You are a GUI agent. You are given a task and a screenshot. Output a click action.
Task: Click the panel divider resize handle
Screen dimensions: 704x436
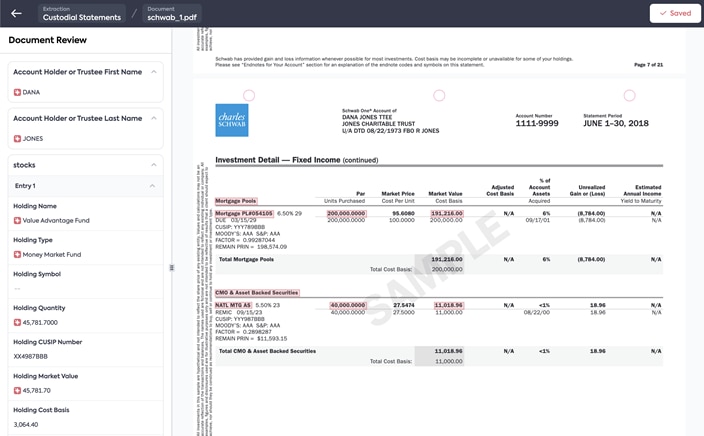pos(171,267)
